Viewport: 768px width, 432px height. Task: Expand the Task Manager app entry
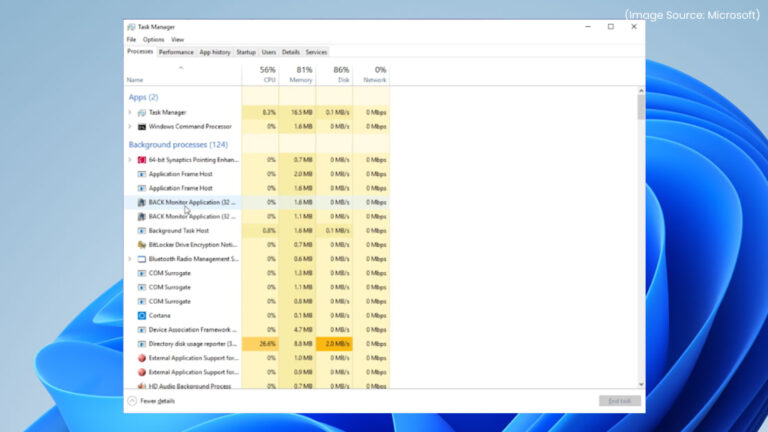pos(130,113)
